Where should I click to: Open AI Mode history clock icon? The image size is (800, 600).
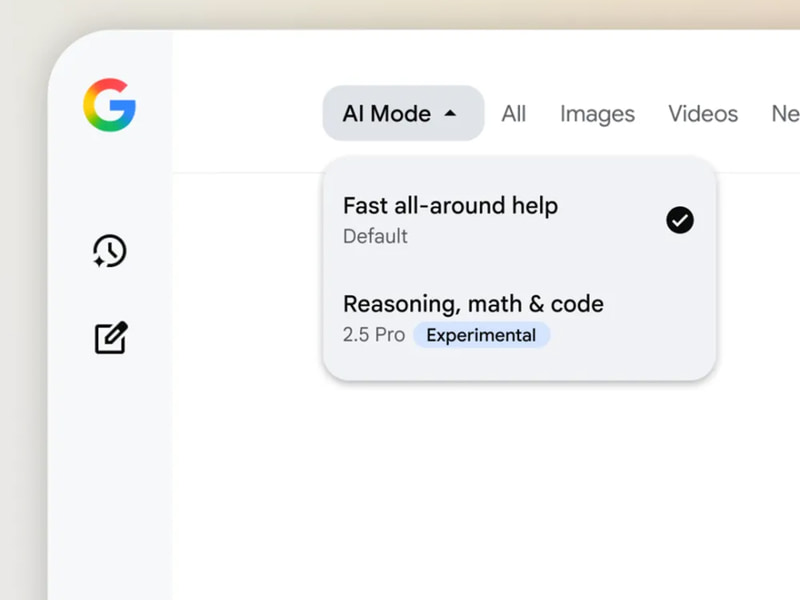109,251
